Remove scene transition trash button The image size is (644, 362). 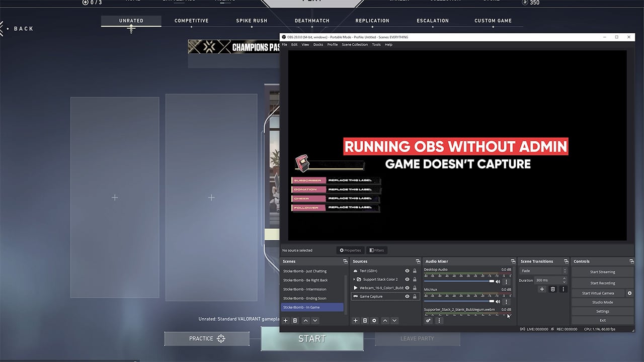[552, 289]
